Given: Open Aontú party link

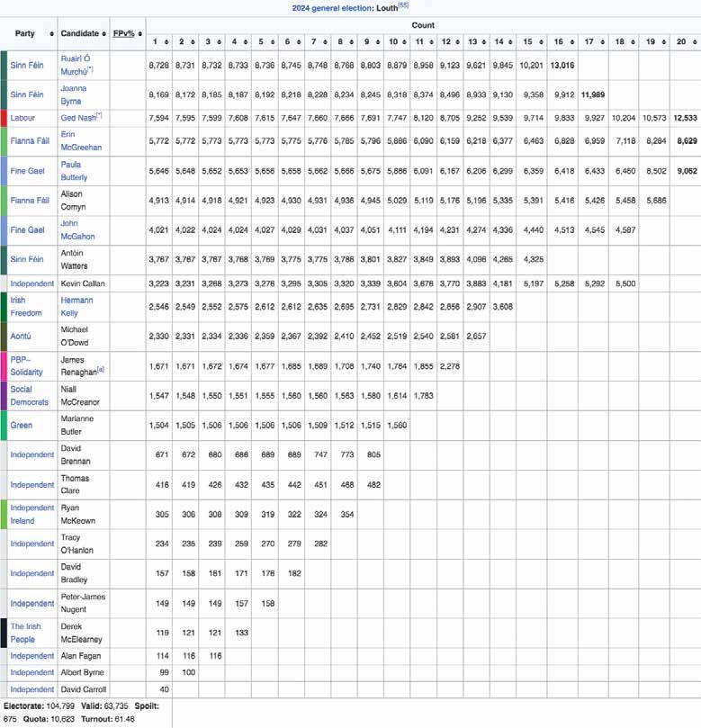Looking at the screenshot, I should pos(21,337).
